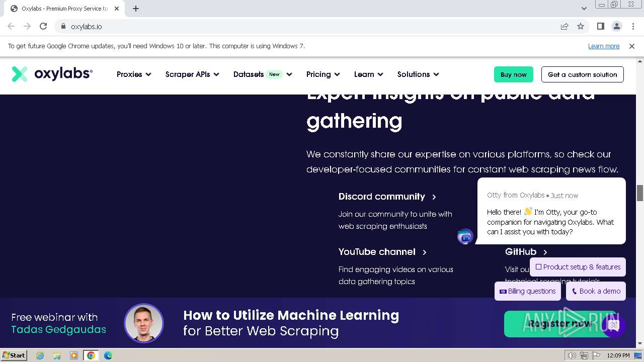Screen dimensions: 644x362
Task: Reload the oxylabs.io page
Action: pyautogui.click(x=43, y=26)
